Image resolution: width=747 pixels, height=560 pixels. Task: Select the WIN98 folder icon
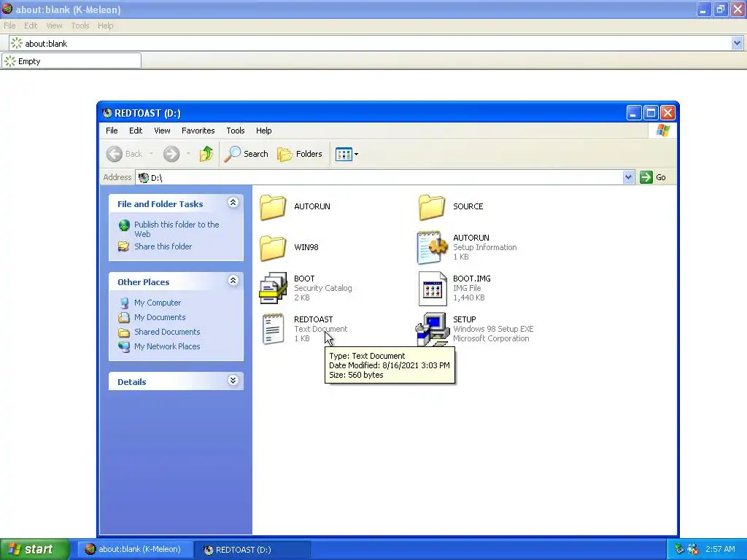click(x=273, y=248)
